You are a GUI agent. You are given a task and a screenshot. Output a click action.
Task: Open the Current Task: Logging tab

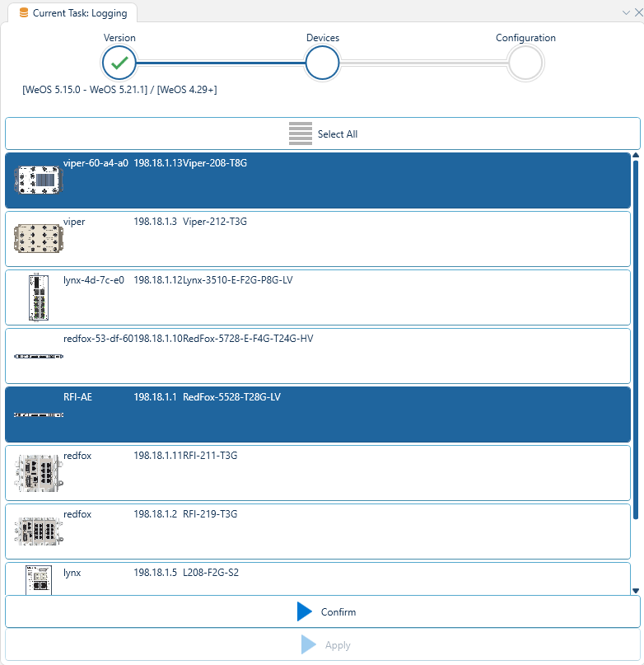tap(72, 12)
